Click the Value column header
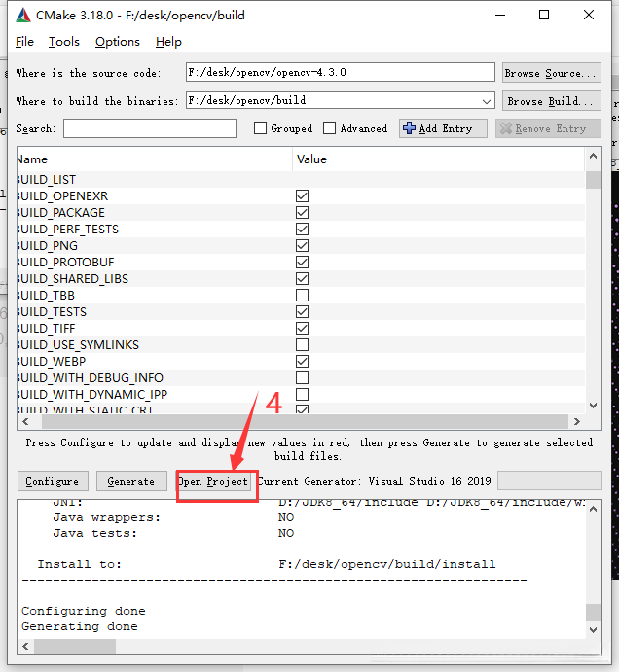The height and width of the screenshot is (672, 619). (x=438, y=159)
